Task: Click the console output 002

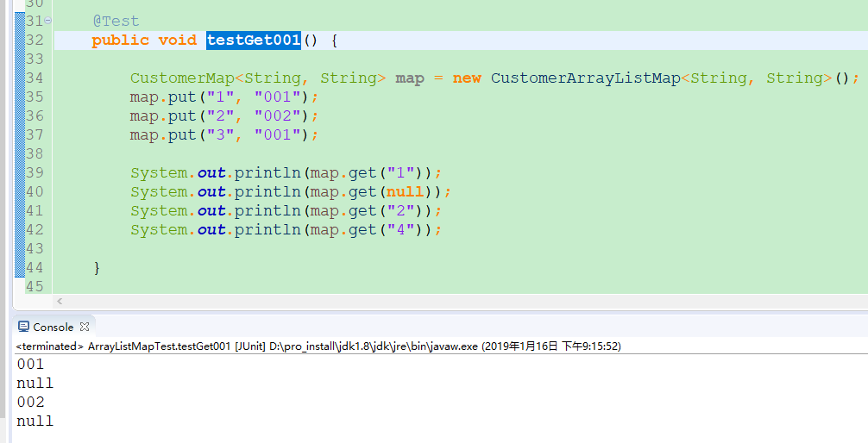Action: pyautogui.click(x=30, y=402)
